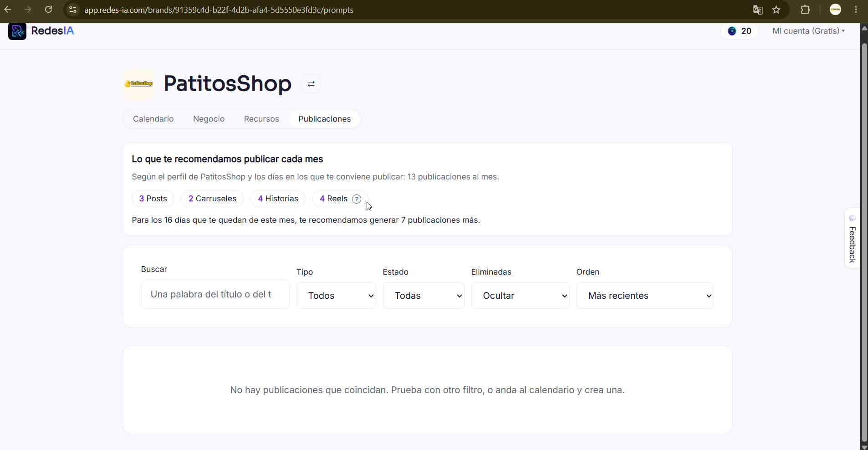Click the RedesIA brand name text
Image resolution: width=868 pixels, height=450 pixels.
(52, 31)
